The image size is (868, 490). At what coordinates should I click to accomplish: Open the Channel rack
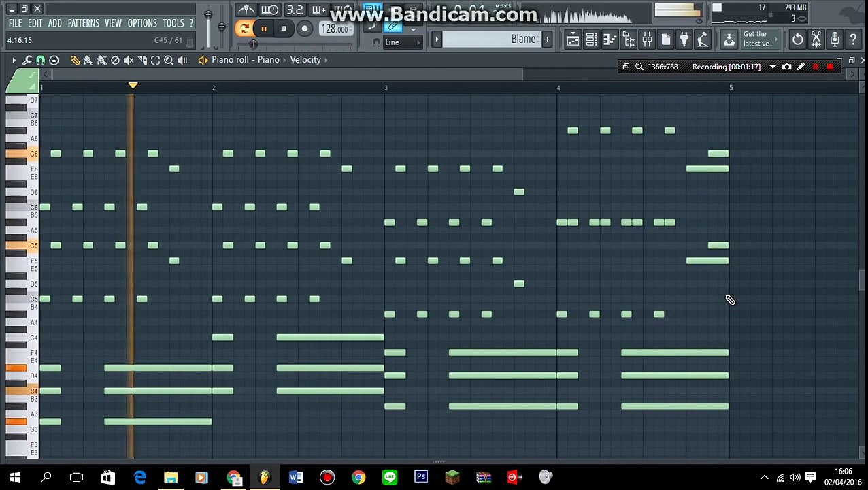(x=592, y=40)
